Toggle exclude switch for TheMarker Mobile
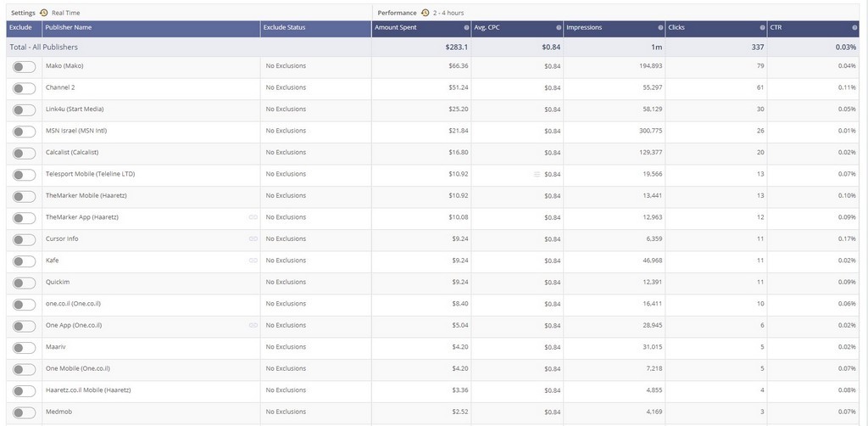 pyautogui.click(x=25, y=197)
